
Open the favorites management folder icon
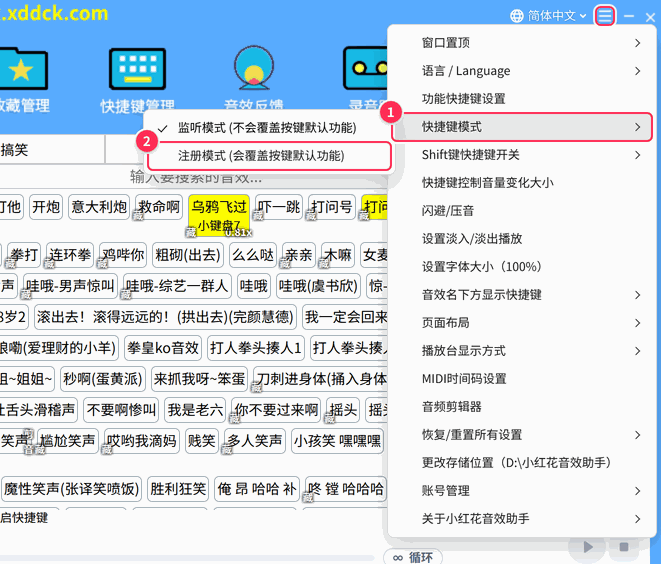click(23, 69)
